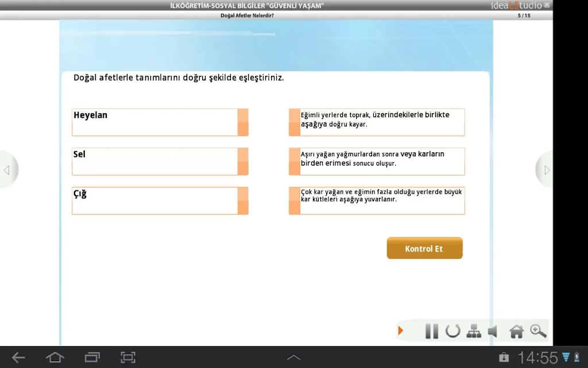Click the matching instruction sentence

(179, 78)
